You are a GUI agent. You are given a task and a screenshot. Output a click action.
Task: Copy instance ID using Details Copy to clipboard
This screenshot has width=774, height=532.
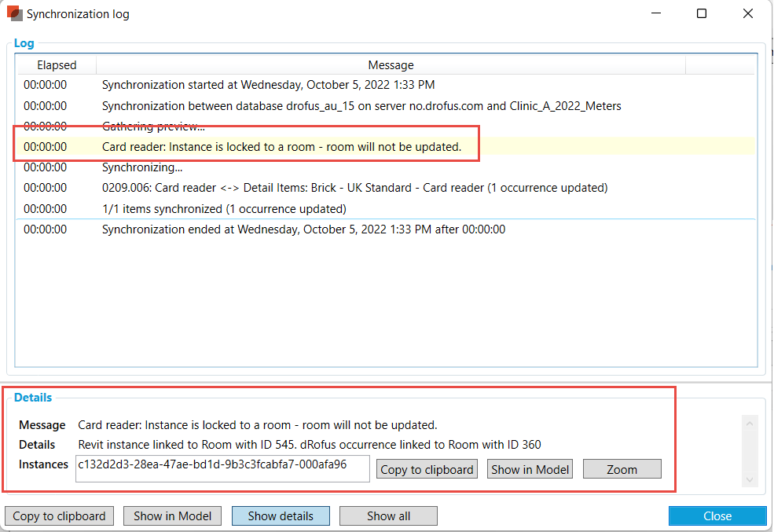427,469
